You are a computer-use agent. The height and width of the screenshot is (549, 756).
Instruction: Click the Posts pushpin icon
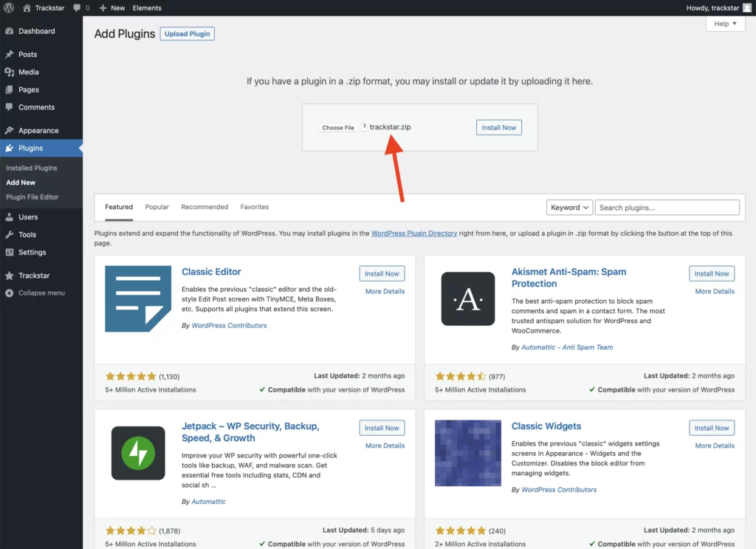[9, 54]
